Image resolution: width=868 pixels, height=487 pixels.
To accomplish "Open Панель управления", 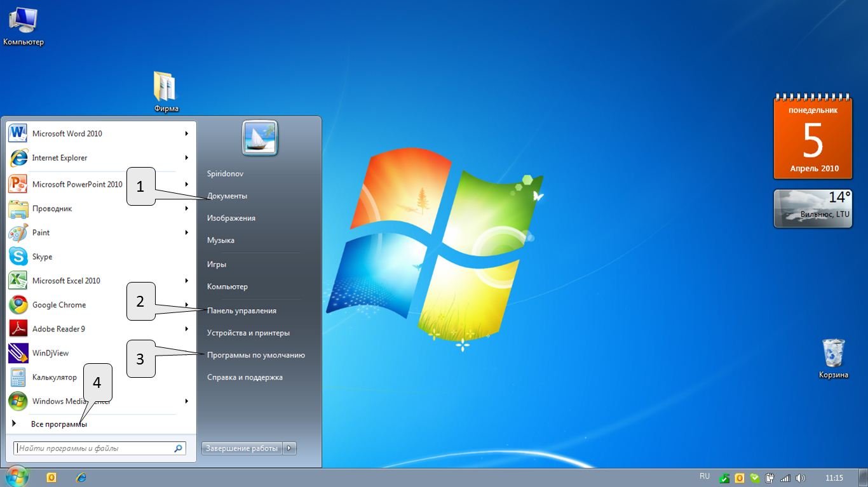I will [241, 311].
